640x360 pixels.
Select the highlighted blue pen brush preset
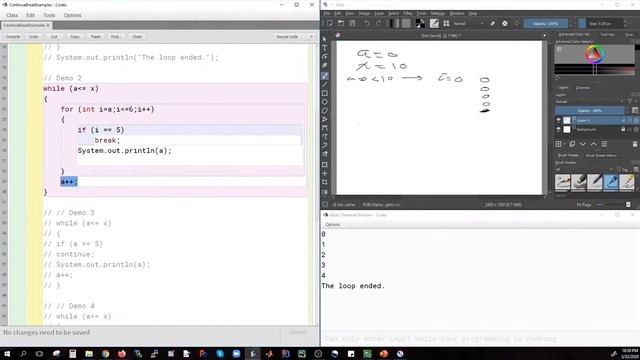click(611, 182)
